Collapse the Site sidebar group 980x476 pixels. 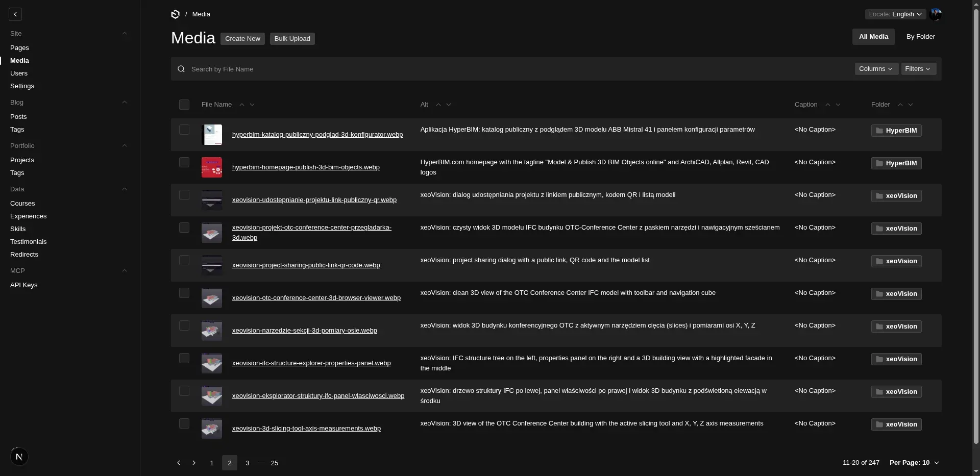click(125, 34)
